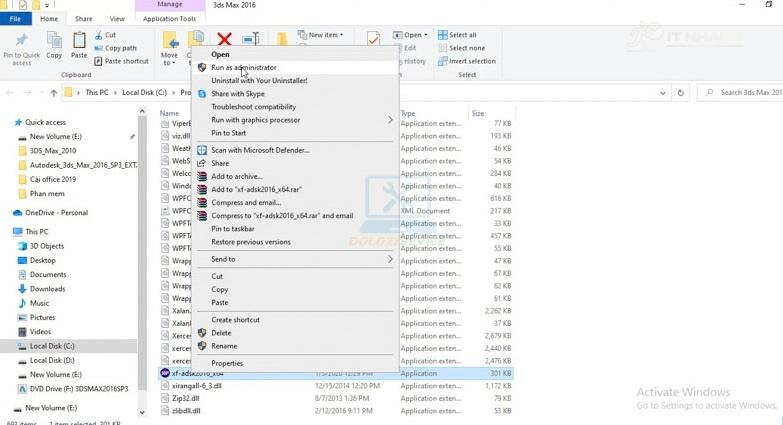Image resolution: width=783 pixels, height=425 pixels.
Task: Click the Rename ribbon icon
Action: [x=251, y=39]
